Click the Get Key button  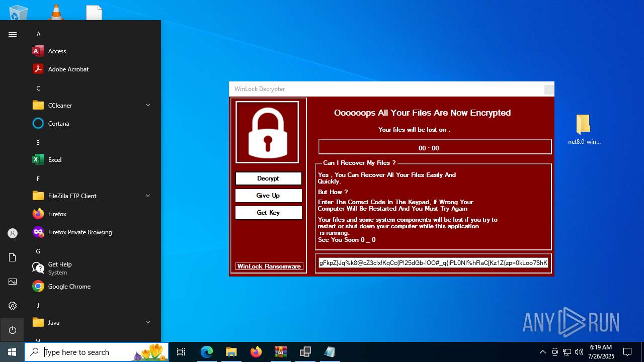point(268,213)
